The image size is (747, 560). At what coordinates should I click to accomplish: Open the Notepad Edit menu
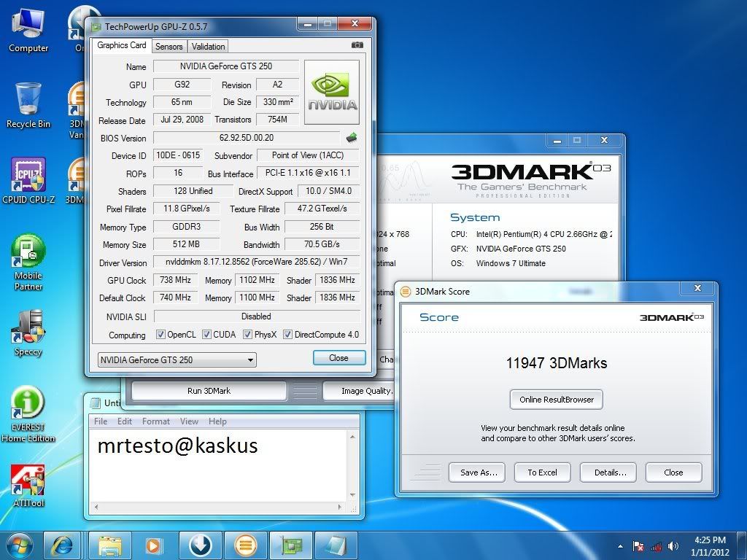pyautogui.click(x=124, y=421)
